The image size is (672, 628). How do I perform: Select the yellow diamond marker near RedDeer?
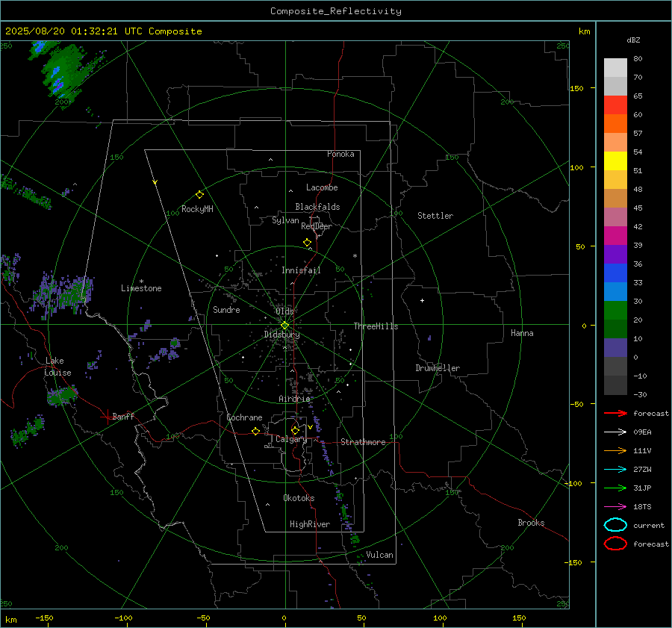pos(307,243)
